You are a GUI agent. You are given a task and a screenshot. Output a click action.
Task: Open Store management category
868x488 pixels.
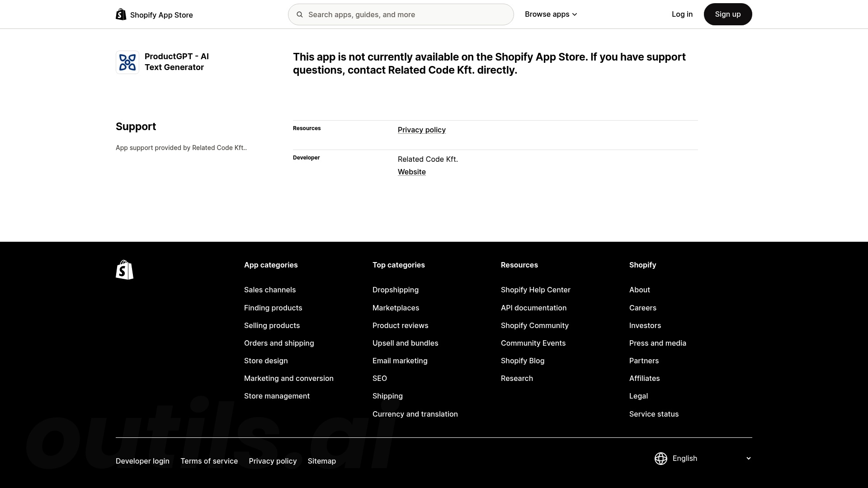coord(277,396)
